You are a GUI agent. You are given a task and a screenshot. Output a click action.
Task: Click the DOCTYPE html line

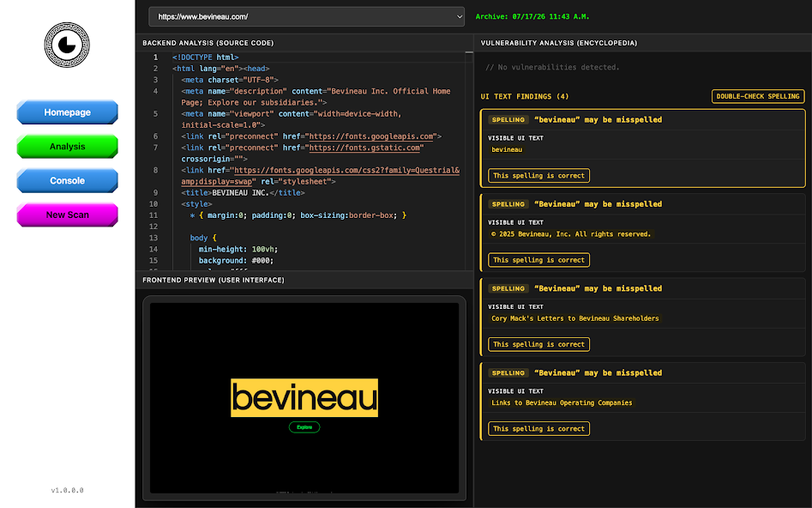tap(206, 57)
